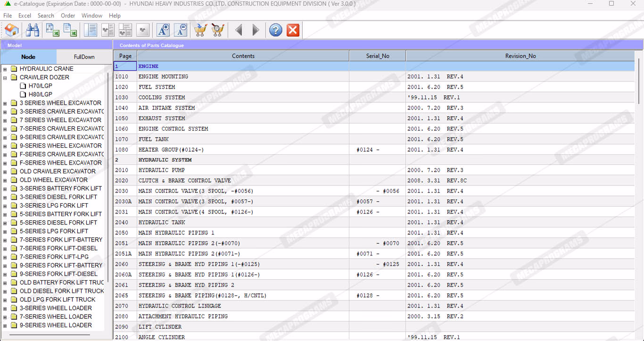Switch to the FullDown tab

(x=84, y=57)
